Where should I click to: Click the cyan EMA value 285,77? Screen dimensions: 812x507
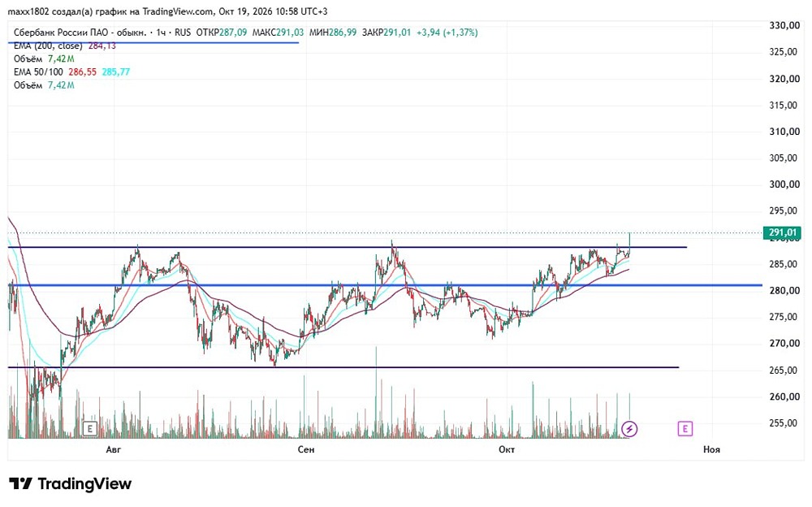[x=116, y=71]
